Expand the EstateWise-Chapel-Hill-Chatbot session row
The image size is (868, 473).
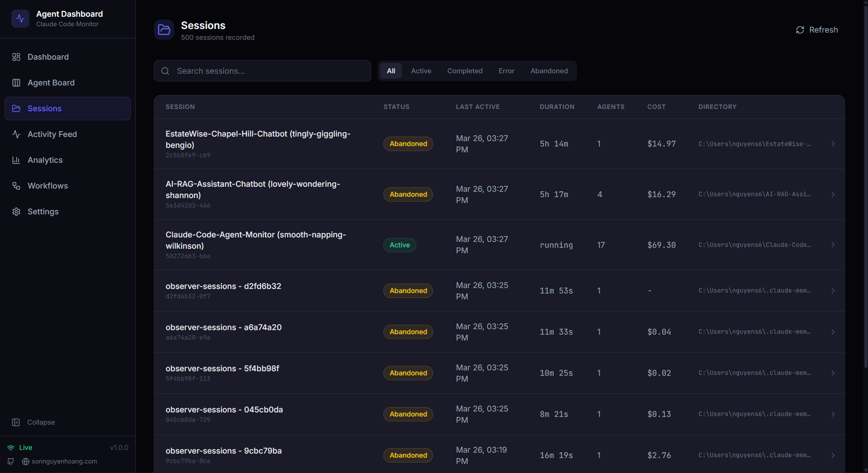[833, 144]
